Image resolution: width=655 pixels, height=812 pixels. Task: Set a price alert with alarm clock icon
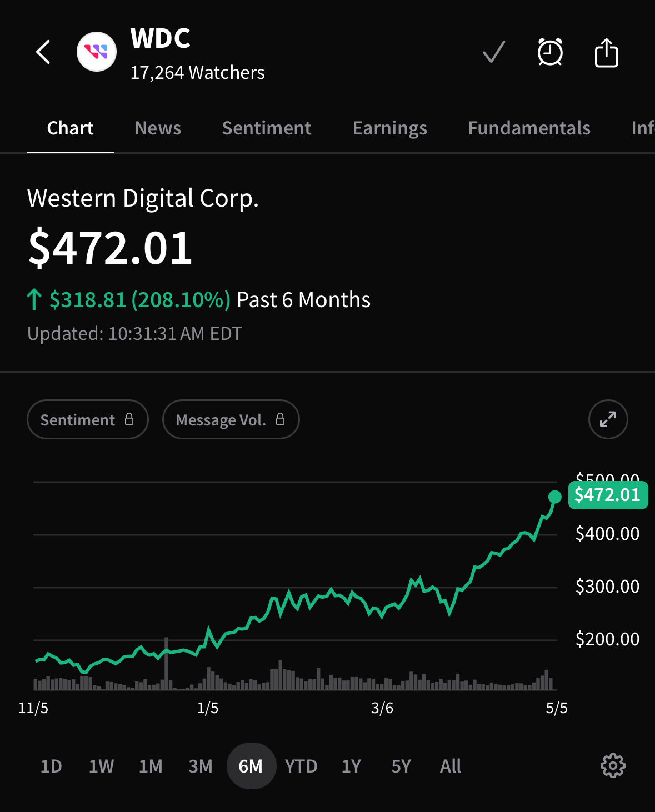550,52
